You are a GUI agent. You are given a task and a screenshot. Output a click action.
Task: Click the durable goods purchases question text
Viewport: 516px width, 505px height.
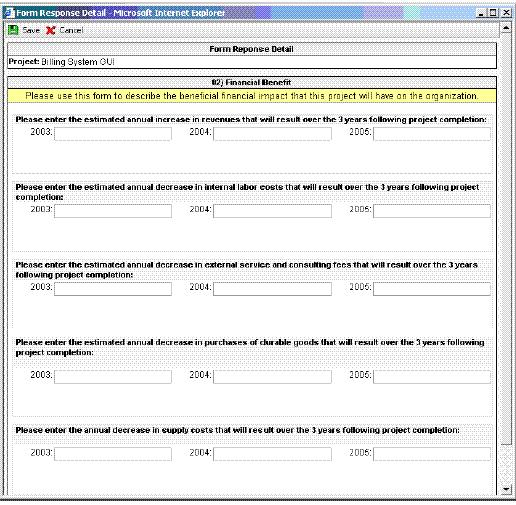(250, 347)
